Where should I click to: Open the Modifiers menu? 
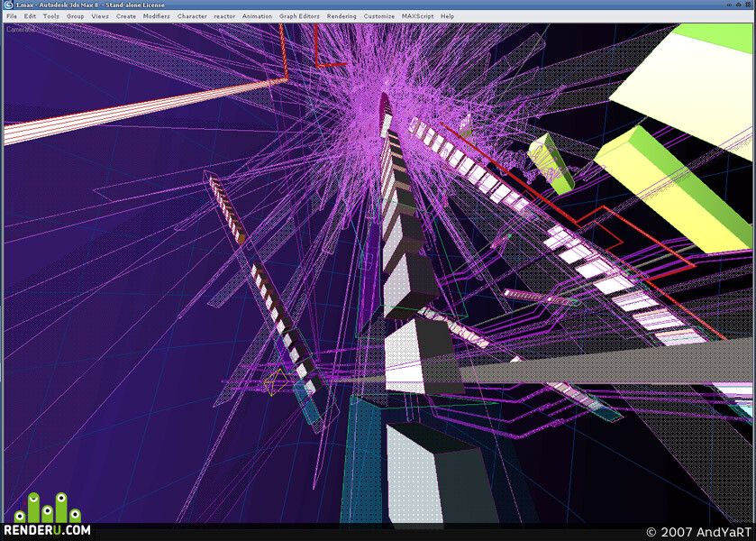[156, 16]
